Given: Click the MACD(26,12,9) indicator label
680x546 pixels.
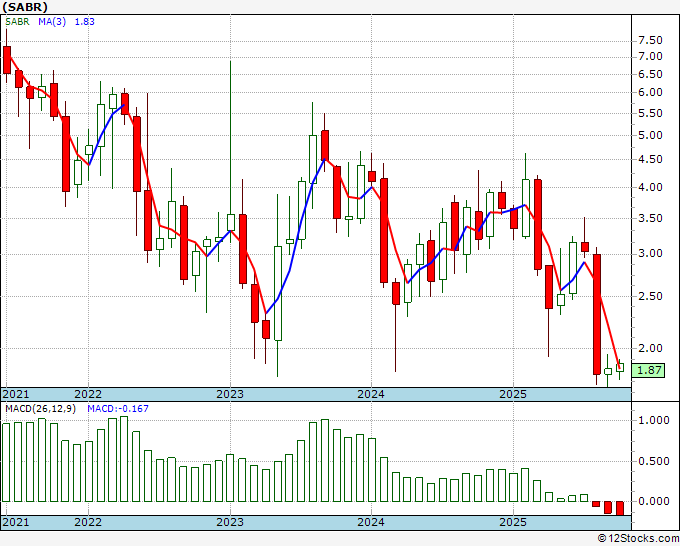Looking at the screenshot, I should point(40,409).
